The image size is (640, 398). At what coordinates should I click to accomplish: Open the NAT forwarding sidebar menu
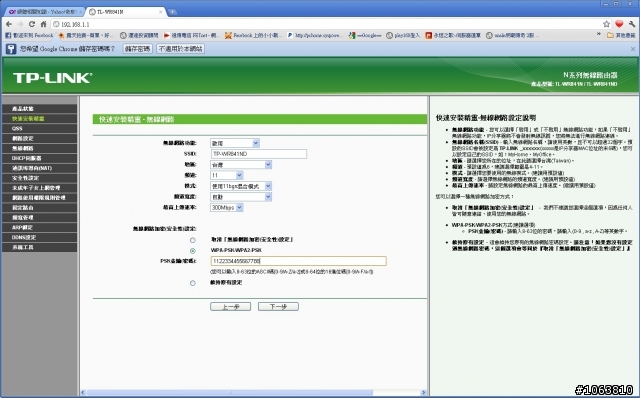[x=39, y=168]
